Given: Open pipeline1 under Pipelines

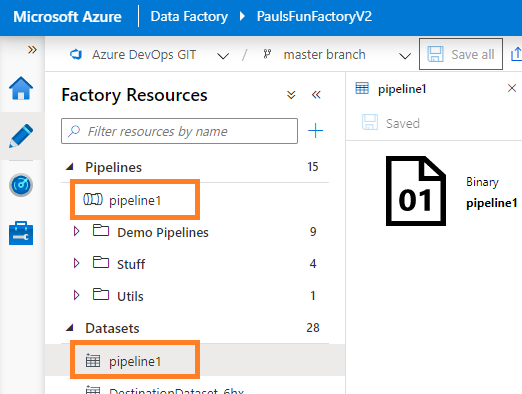Looking at the screenshot, I should click(135, 200).
